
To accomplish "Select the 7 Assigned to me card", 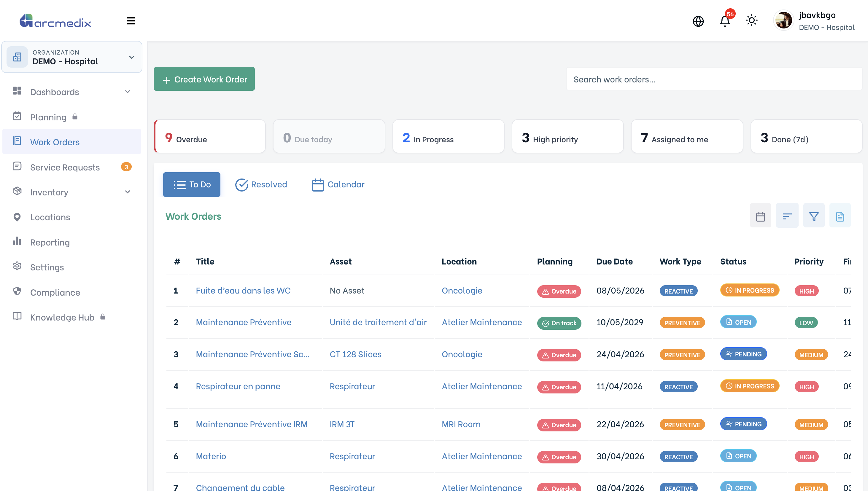I will point(687,137).
